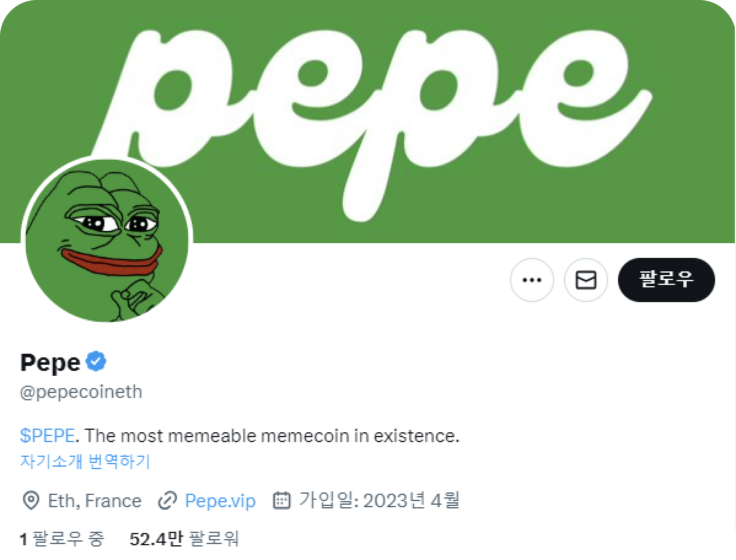Click the chain link icon
The image size is (736, 560).
(167, 501)
